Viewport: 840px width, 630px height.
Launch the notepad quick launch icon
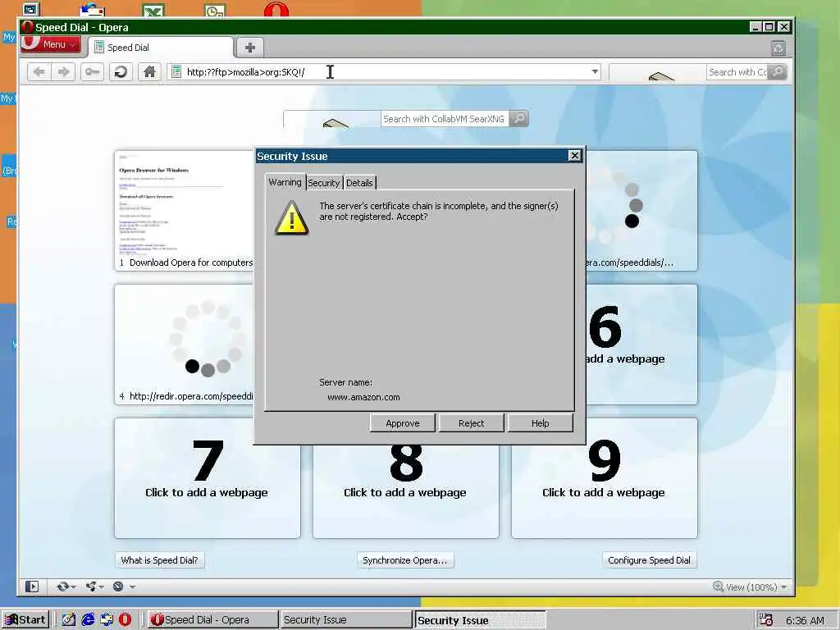pos(69,620)
